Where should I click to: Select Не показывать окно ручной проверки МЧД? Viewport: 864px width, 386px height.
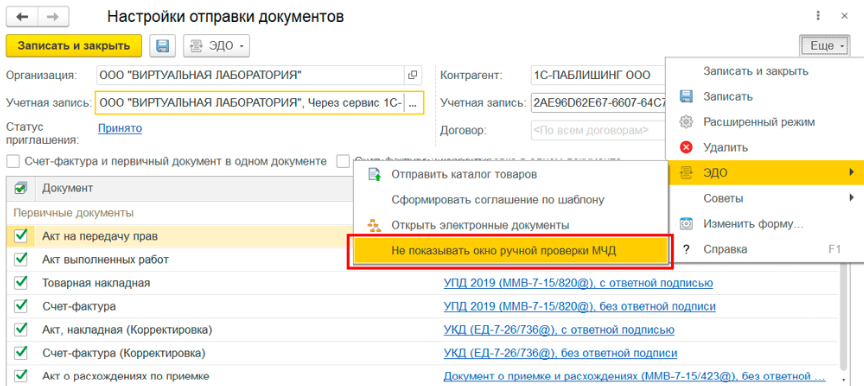tap(510, 251)
